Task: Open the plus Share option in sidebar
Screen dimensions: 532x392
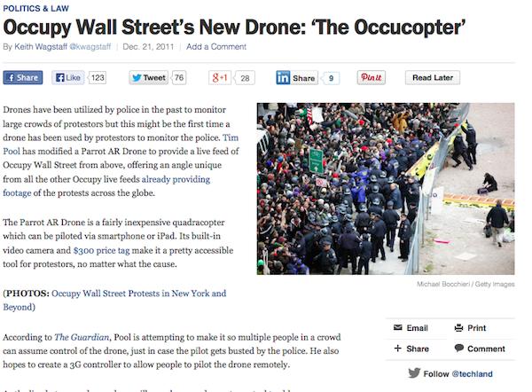Action: (411, 349)
